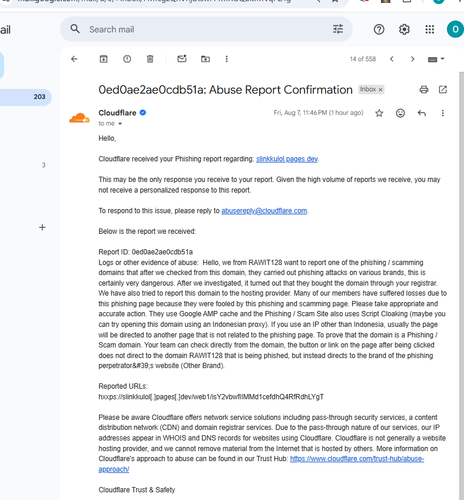The width and height of the screenshot is (464, 500).
Task: Click the 'Cloudflare Trust & Safety' signature
Action: [x=137, y=490]
